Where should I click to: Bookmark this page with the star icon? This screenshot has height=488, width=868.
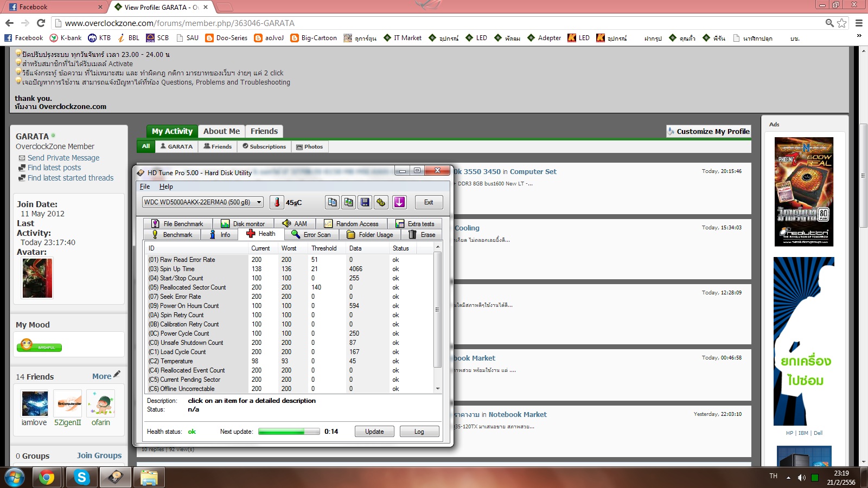(842, 23)
